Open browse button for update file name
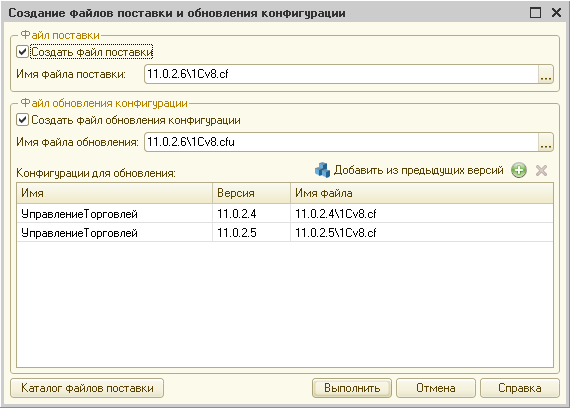The width and height of the screenshot is (570, 408). (546, 142)
